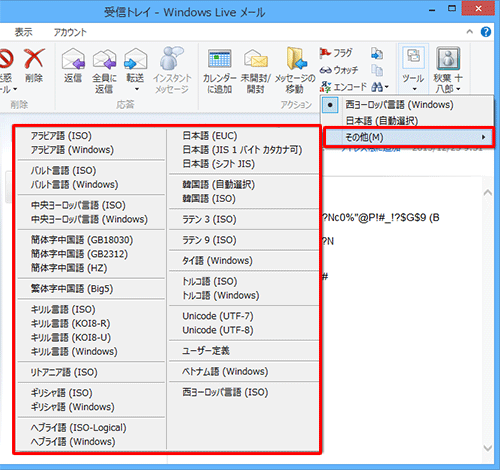Click Move Message (メッセージの移動) folder icon
The height and width of the screenshot is (470, 500).
296,59
